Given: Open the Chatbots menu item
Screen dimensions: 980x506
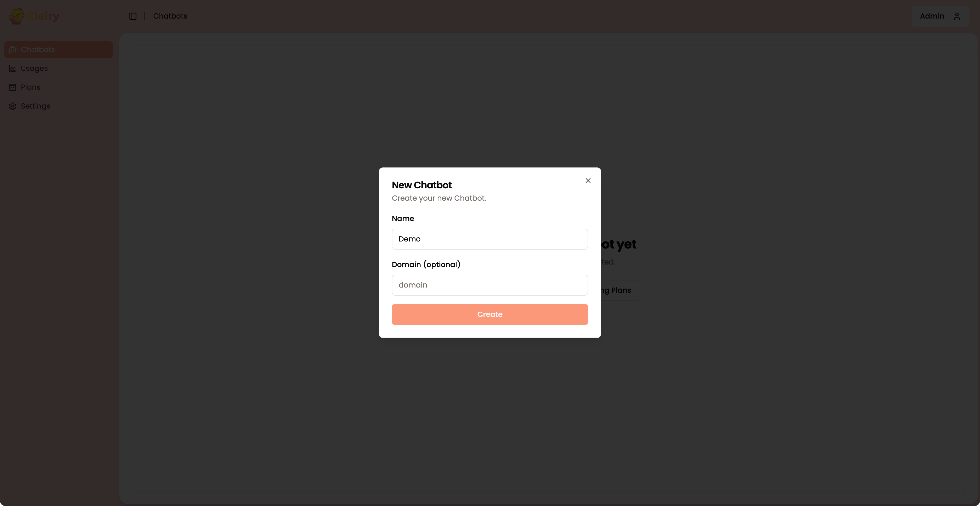Looking at the screenshot, I should pyautogui.click(x=59, y=49).
